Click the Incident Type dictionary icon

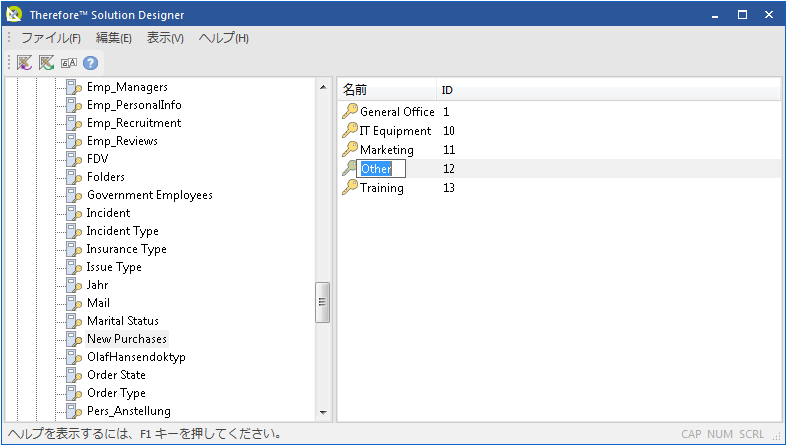point(74,232)
